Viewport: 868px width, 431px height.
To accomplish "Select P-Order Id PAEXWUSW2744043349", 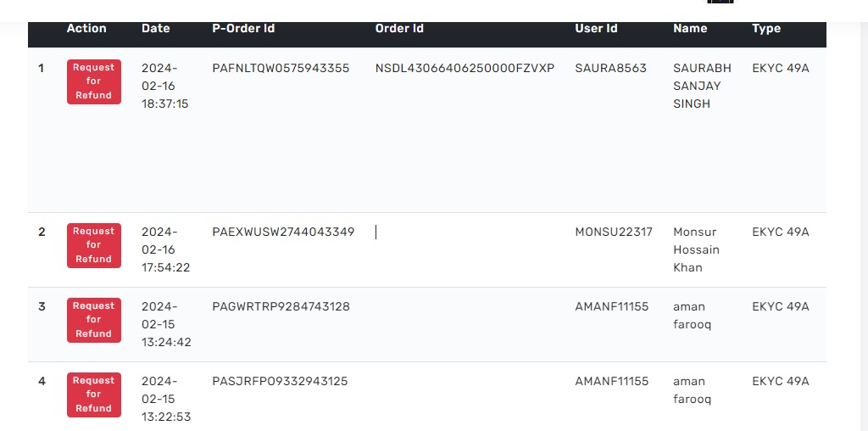I will click(283, 232).
